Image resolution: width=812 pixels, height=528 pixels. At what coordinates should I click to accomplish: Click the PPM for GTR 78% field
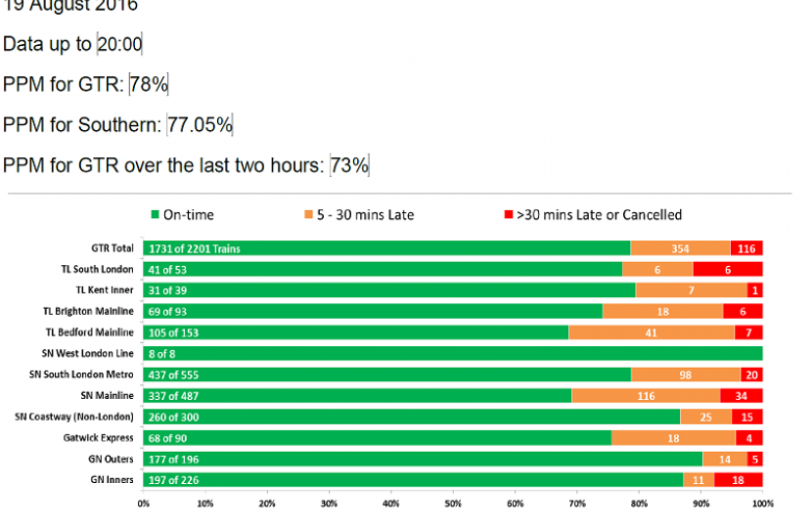(x=149, y=85)
